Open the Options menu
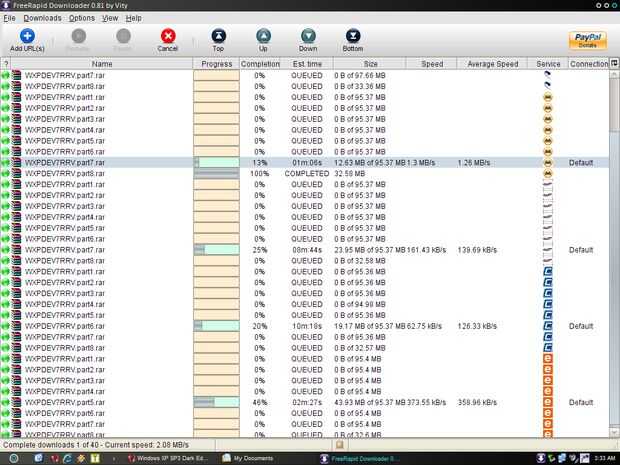The height and width of the screenshot is (465, 620). [82, 18]
